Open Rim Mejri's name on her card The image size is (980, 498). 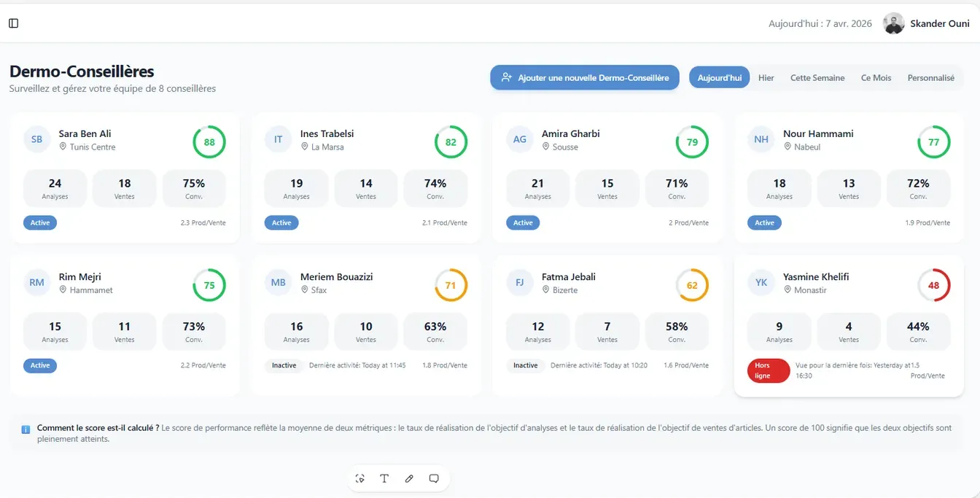pyautogui.click(x=80, y=276)
